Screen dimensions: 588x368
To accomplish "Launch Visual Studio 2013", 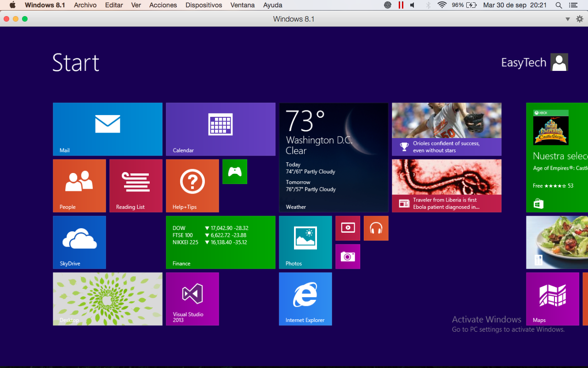I will pos(192,299).
